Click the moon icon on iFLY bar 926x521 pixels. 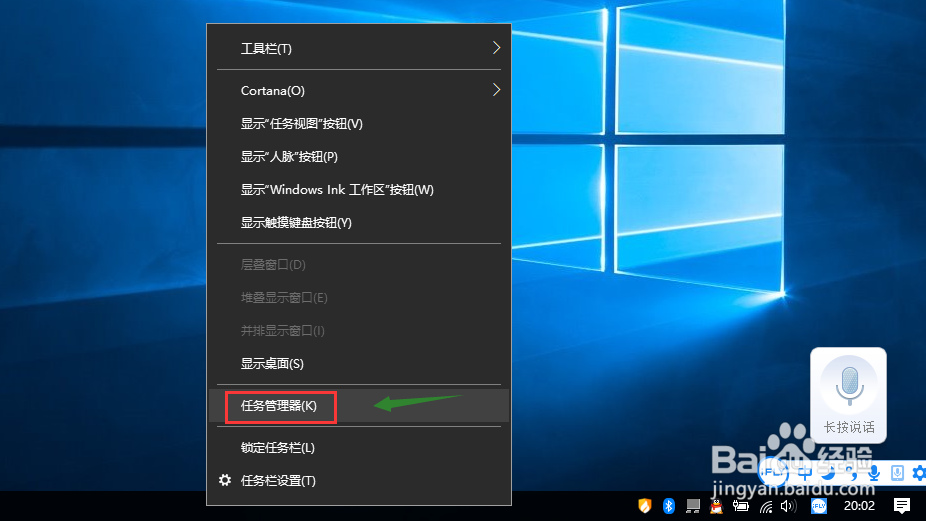coord(829,473)
